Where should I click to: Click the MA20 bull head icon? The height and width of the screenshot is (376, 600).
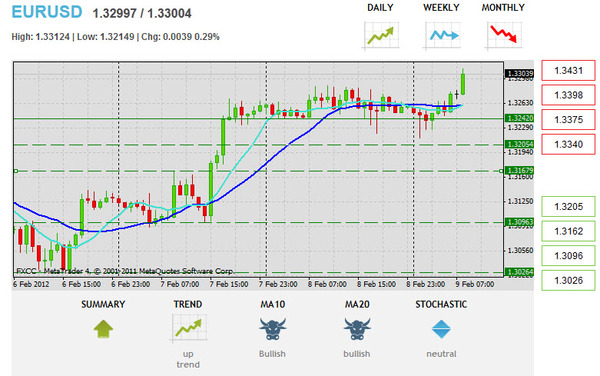pyautogui.click(x=357, y=329)
